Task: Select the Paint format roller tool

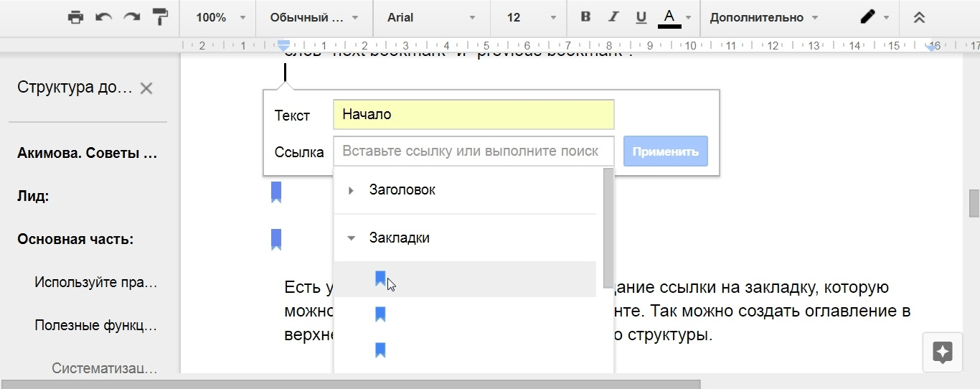Action: pyautogui.click(x=159, y=18)
